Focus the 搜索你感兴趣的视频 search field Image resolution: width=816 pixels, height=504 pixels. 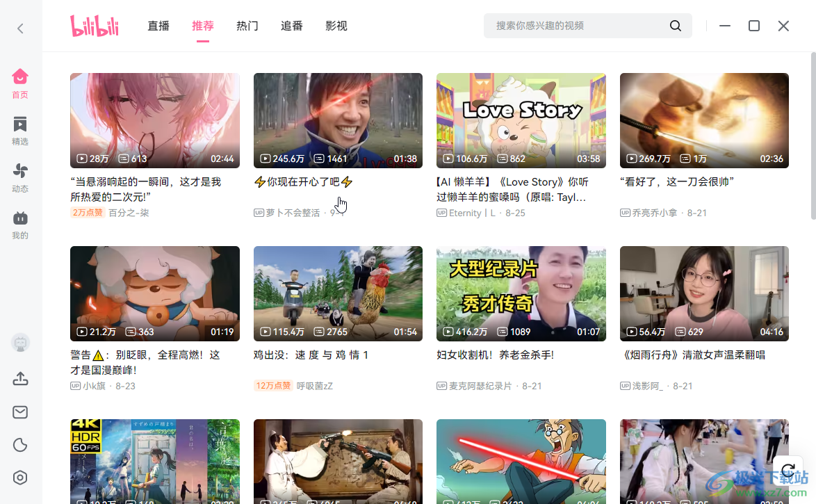587,26
